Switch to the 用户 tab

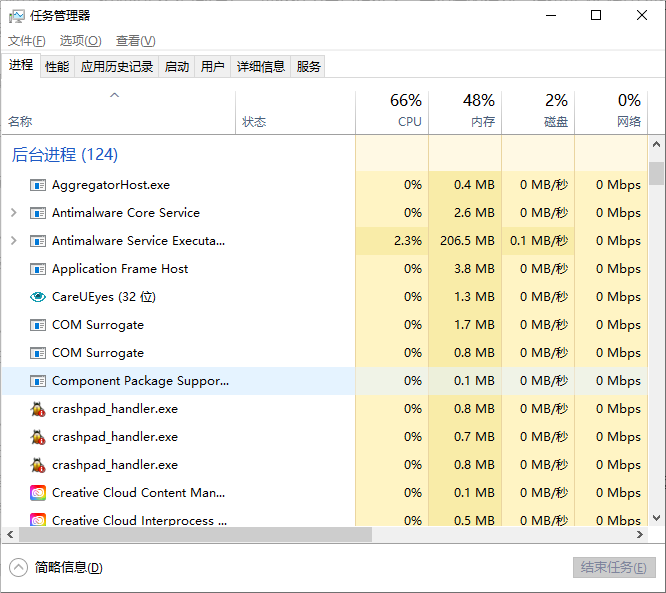point(212,67)
